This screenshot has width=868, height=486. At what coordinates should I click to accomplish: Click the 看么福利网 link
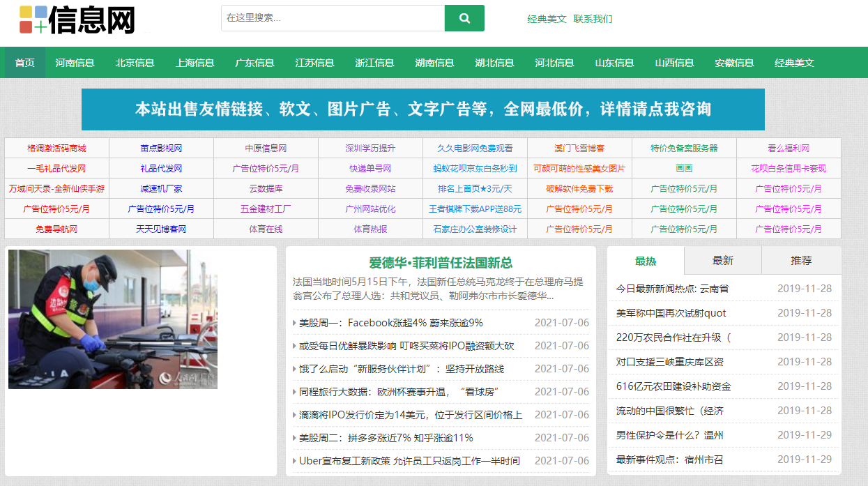coord(789,149)
